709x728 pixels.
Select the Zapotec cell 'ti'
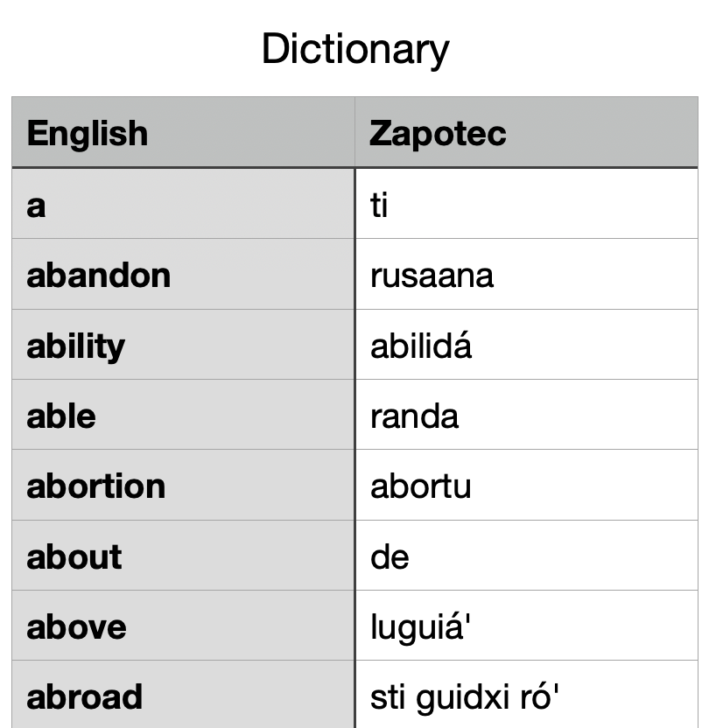tap(379, 205)
